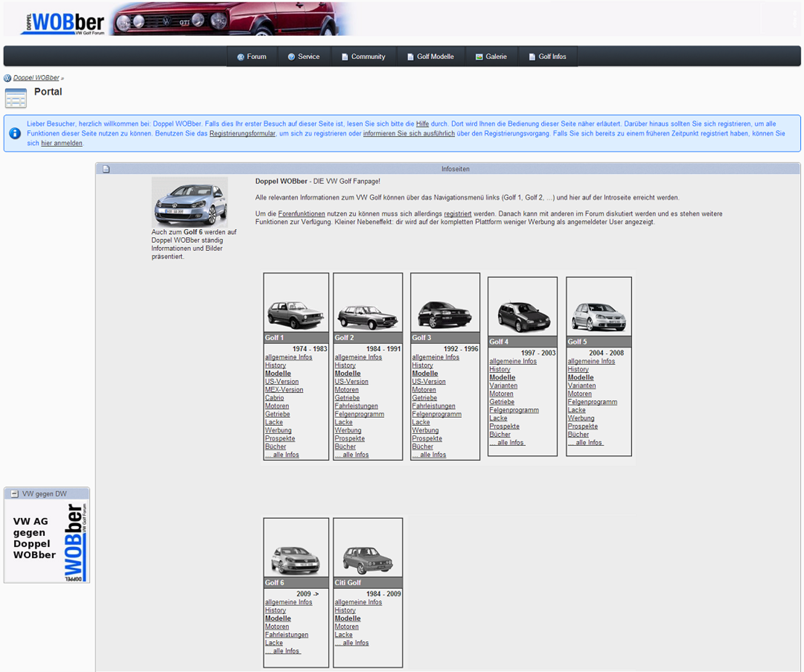
Task: Open Golf 6 Fahrleistungen link
Action: [286, 635]
